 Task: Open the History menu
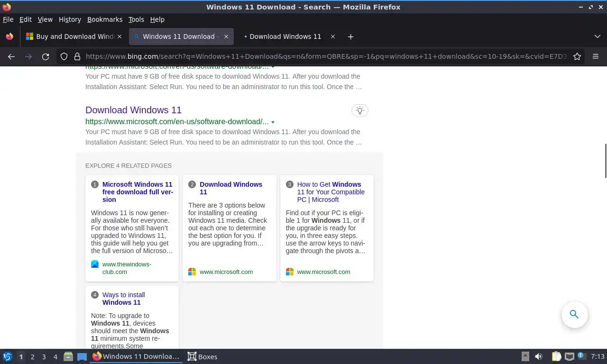70,19
